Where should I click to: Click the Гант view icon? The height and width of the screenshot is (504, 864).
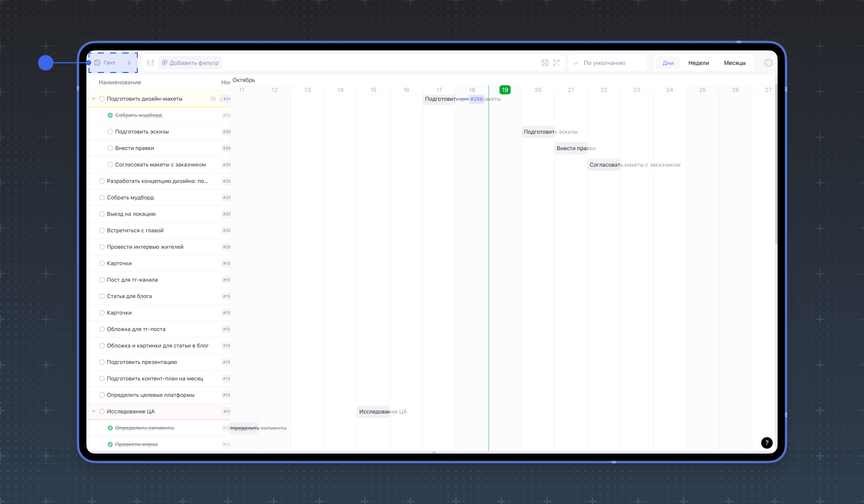pyautogui.click(x=97, y=63)
